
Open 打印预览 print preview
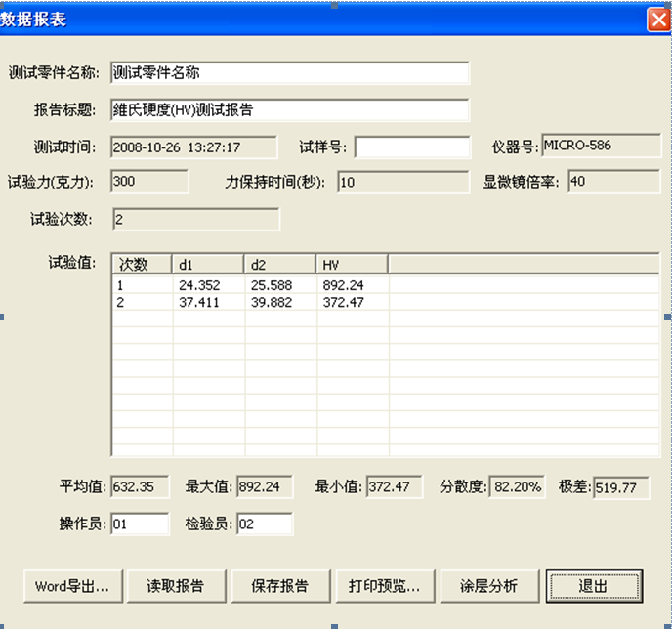pos(384,586)
